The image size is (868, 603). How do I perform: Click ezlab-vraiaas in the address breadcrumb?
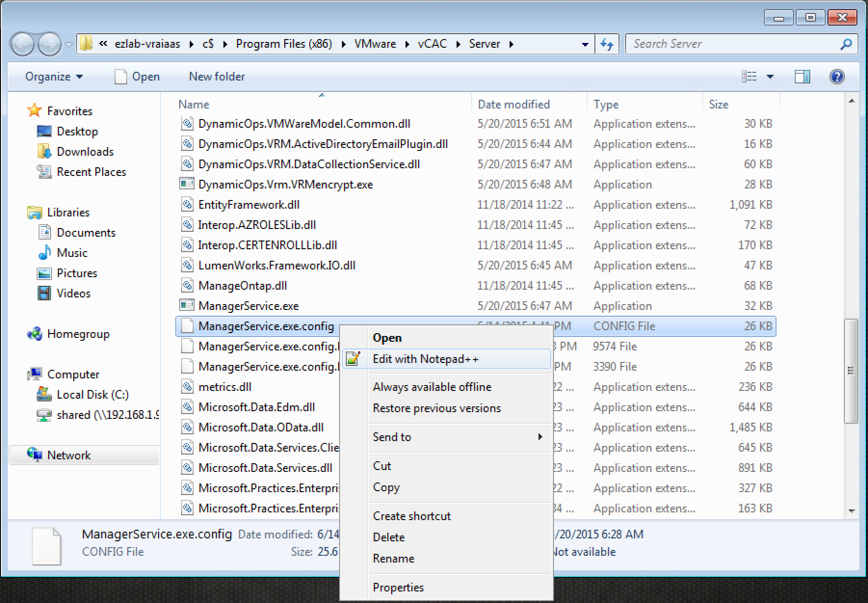coord(147,44)
